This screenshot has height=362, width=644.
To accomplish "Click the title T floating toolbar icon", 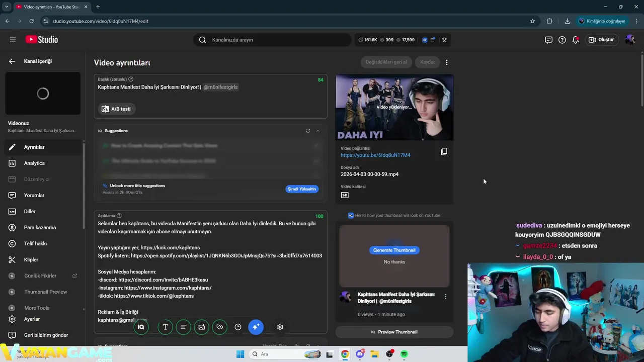I will point(165,327).
